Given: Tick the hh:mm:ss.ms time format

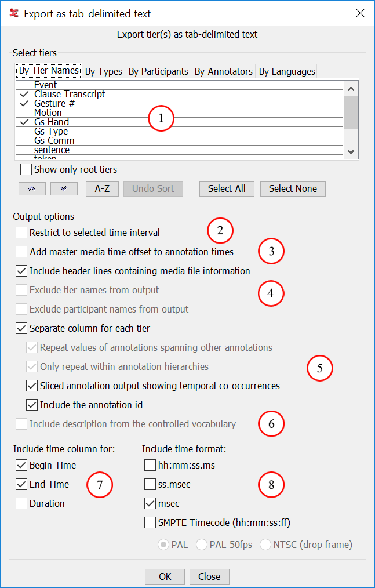Looking at the screenshot, I should (150, 465).
